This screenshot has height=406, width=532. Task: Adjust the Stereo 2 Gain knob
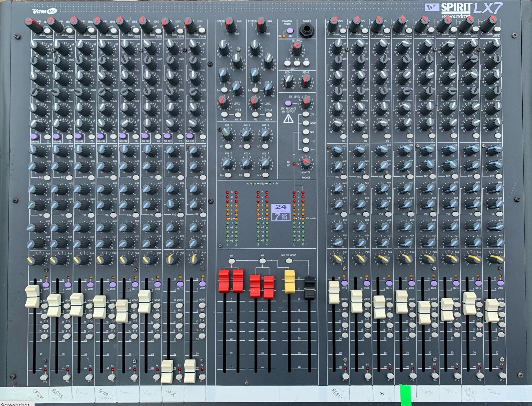pos(261,25)
